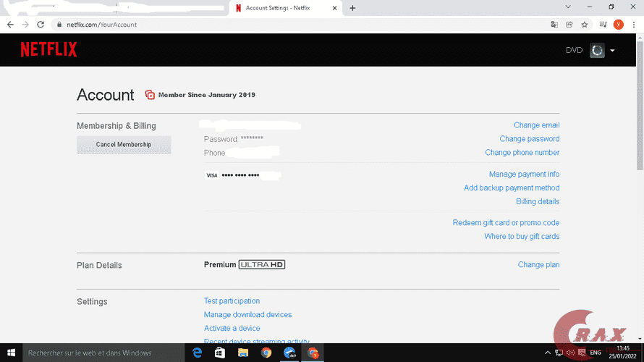This screenshot has height=362, width=644.
Task: Click Activate a device
Action: pyautogui.click(x=232, y=328)
